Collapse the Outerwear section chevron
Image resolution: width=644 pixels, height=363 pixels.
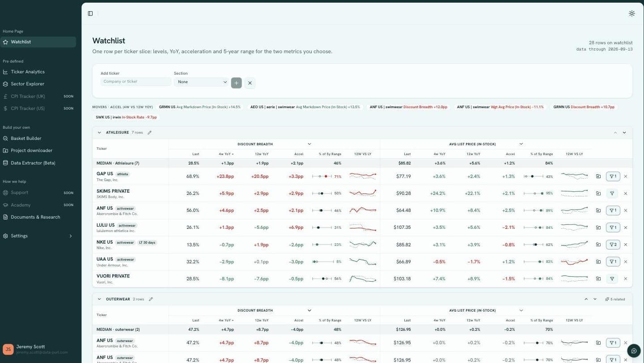tap(100, 299)
